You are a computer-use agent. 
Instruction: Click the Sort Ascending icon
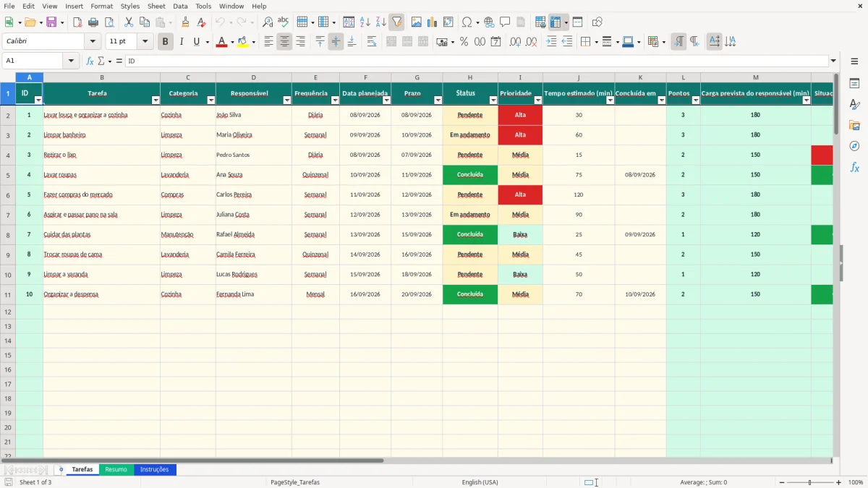[x=365, y=22]
